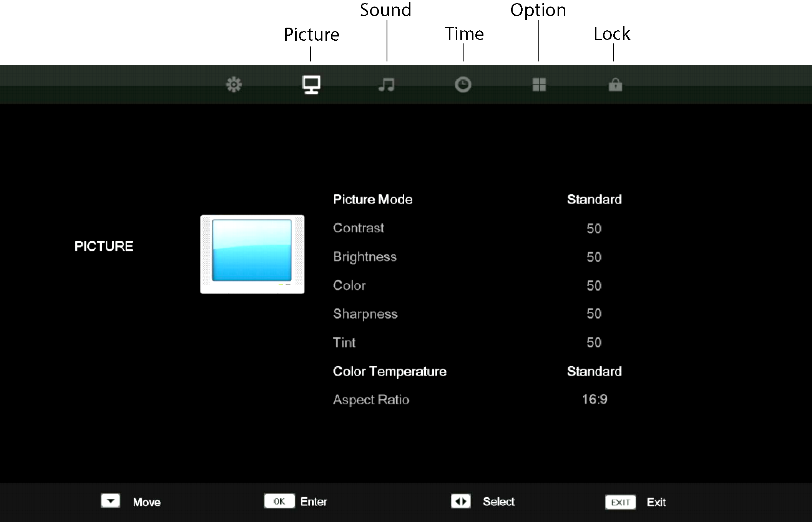Viewport: 812px width, 523px height.
Task: Open the Time clock icon
Action: point(463,84)
